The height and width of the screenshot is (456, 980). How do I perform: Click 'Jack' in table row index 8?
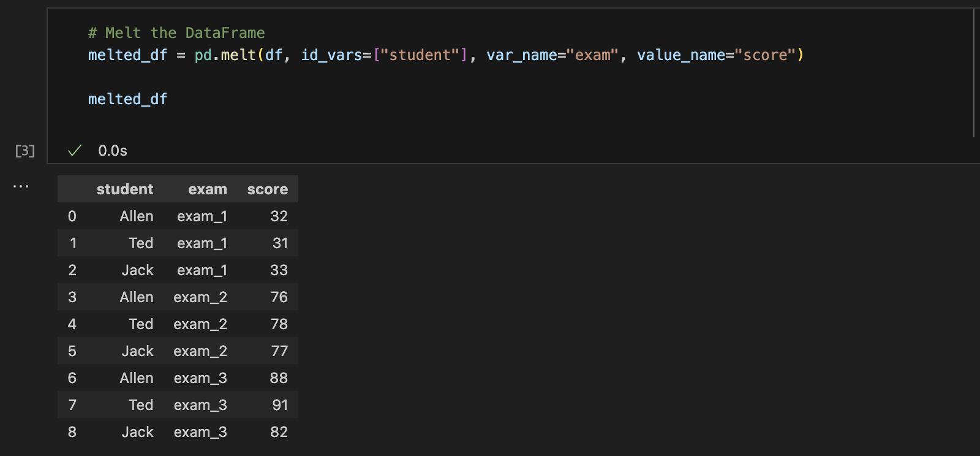tap(137, 432)
